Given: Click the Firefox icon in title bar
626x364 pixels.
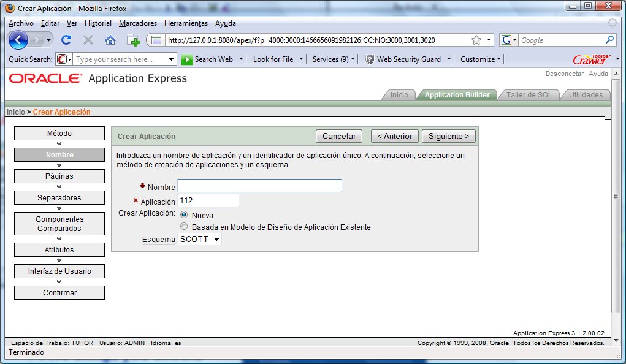Looking at the screenshot, I should coord(10,8).
